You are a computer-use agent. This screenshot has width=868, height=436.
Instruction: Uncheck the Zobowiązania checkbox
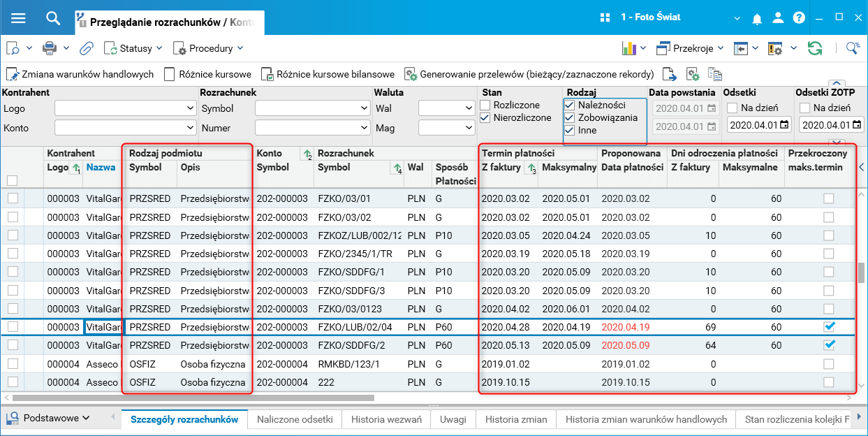569,117
